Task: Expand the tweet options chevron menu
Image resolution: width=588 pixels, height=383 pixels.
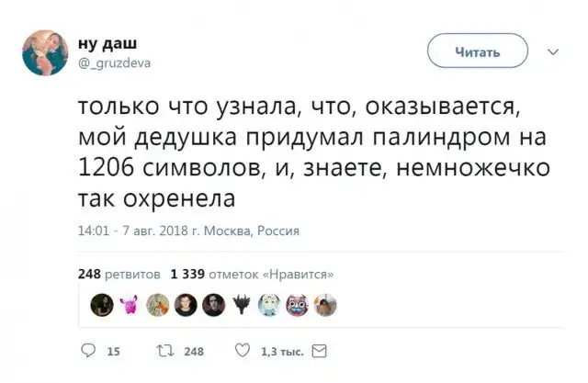Action: tap(553, 52)
